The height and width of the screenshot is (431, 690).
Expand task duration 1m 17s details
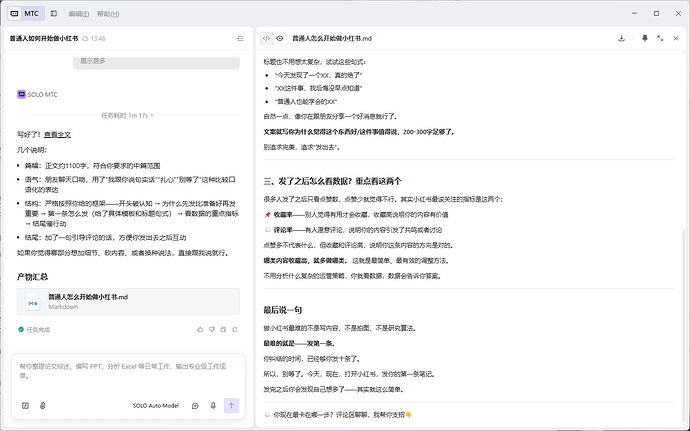tap(127, 115)
